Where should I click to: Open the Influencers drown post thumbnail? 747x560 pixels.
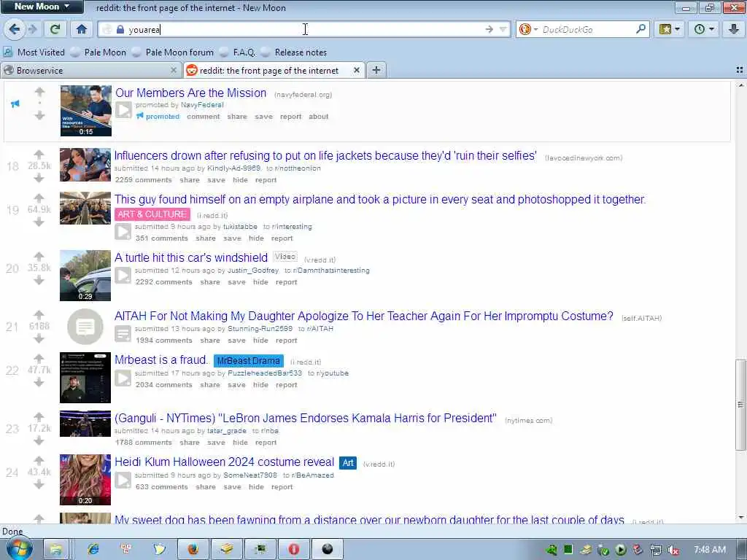coord(85,165)
